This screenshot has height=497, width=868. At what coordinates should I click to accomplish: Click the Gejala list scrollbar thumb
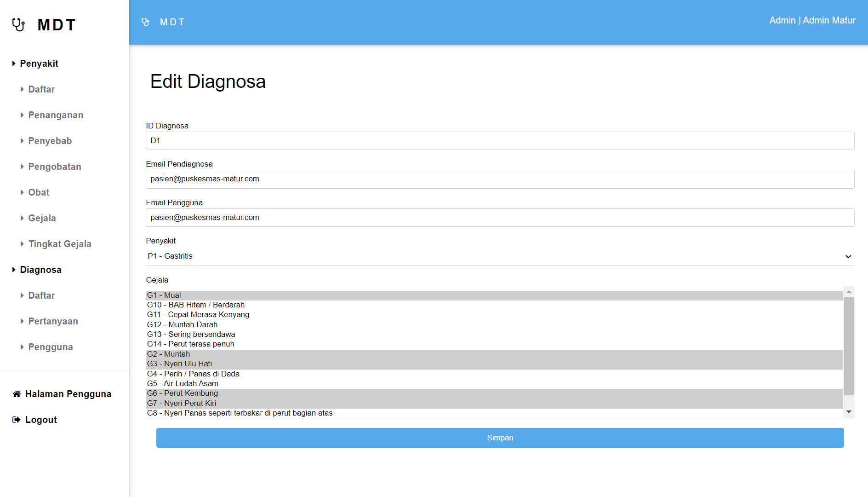[849, 345]
